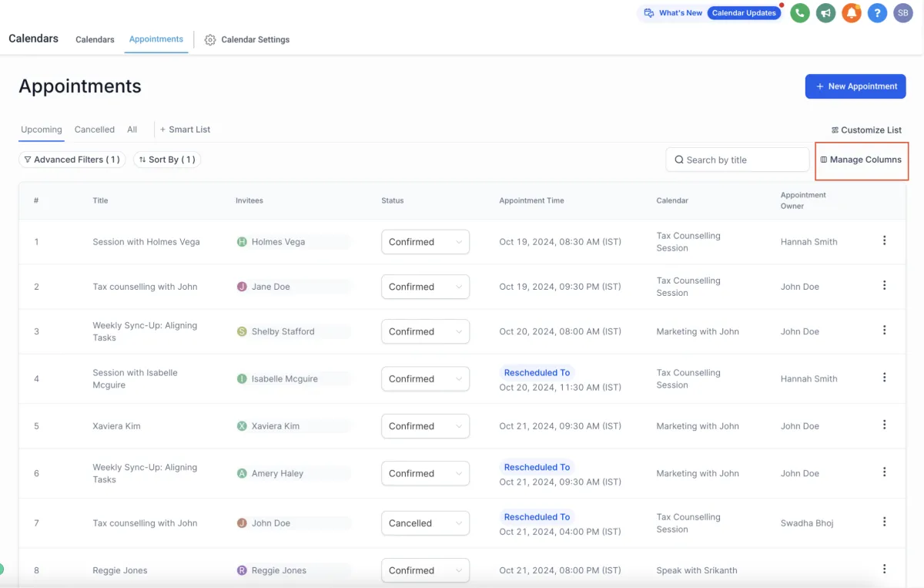Click the New Appointment button
924x588 pixels.
[x=855, y=86]
